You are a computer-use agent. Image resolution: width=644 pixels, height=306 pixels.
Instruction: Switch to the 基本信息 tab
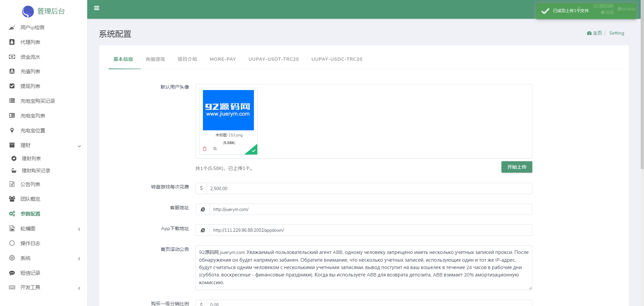[x=123, y=59]
